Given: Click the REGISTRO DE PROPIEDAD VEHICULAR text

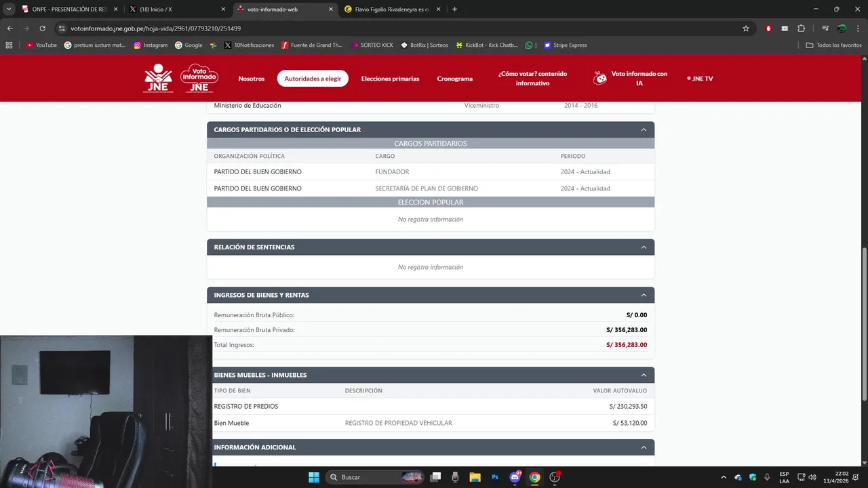Looking at the screenshot, I should 398,423.
